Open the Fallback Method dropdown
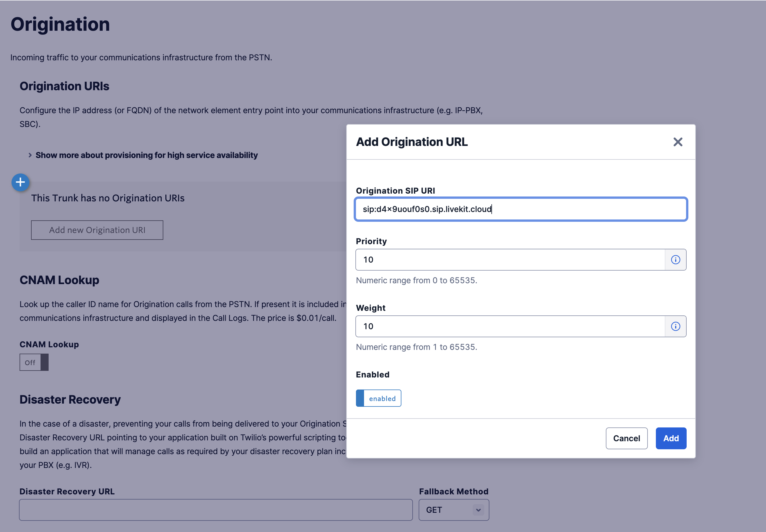 pos(453,510)
